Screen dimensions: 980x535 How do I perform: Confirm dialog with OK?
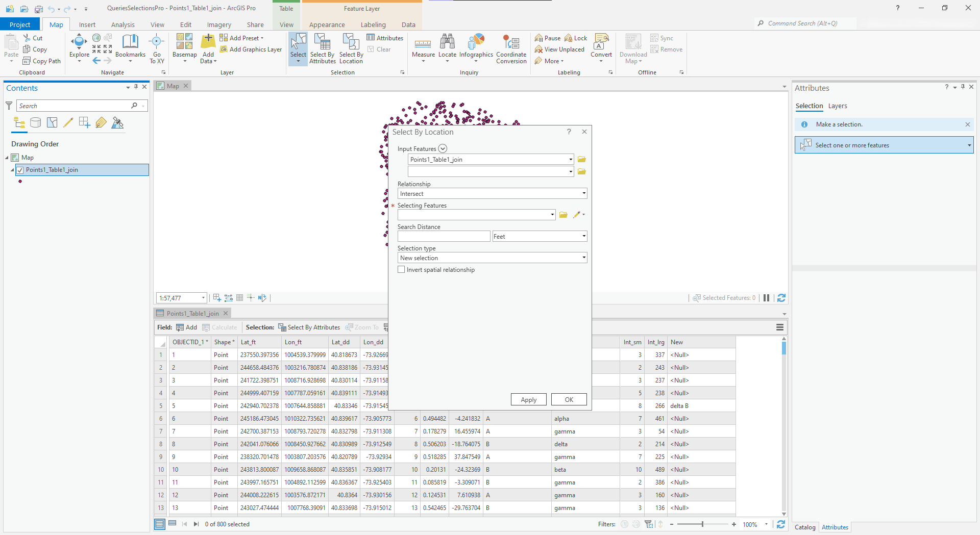coord(569,399)
